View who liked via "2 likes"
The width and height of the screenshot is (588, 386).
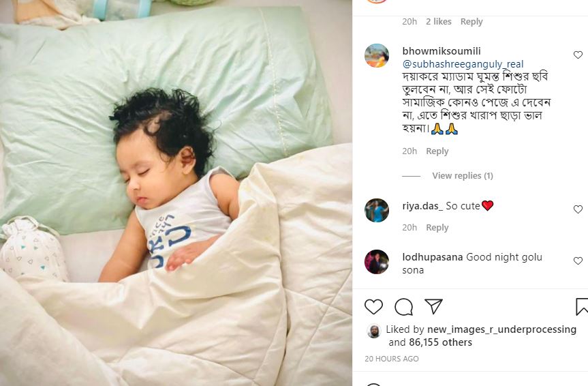[x=438, y=21]
